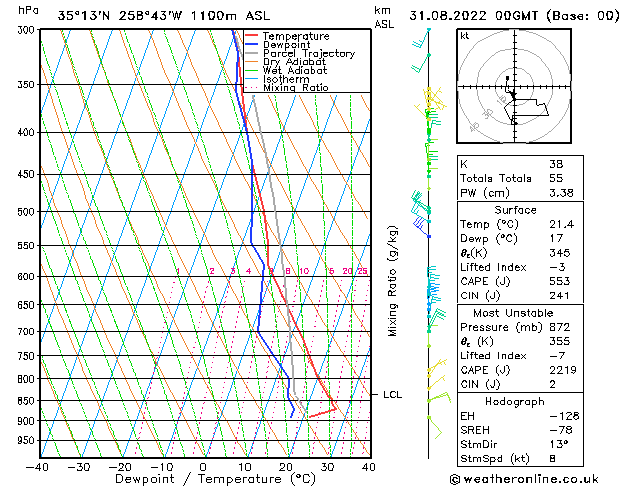The height and width of the screenshot is (486, 629).
Task: Select the 'Dewpoint' legend entry
Action: click(x=286, y=45)
